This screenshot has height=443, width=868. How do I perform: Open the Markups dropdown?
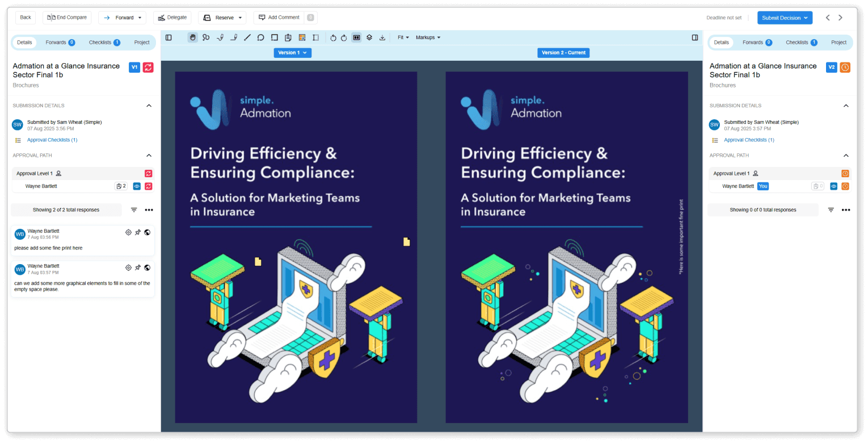[x=428, y=37]
